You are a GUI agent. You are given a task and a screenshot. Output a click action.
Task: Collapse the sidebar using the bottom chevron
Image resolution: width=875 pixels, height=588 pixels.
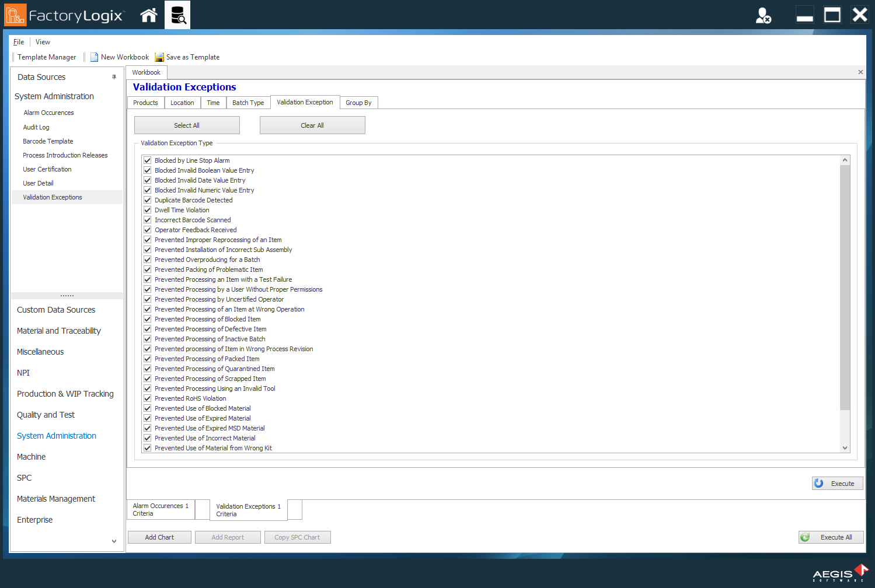pyautogui.click(x=114, y=541)
